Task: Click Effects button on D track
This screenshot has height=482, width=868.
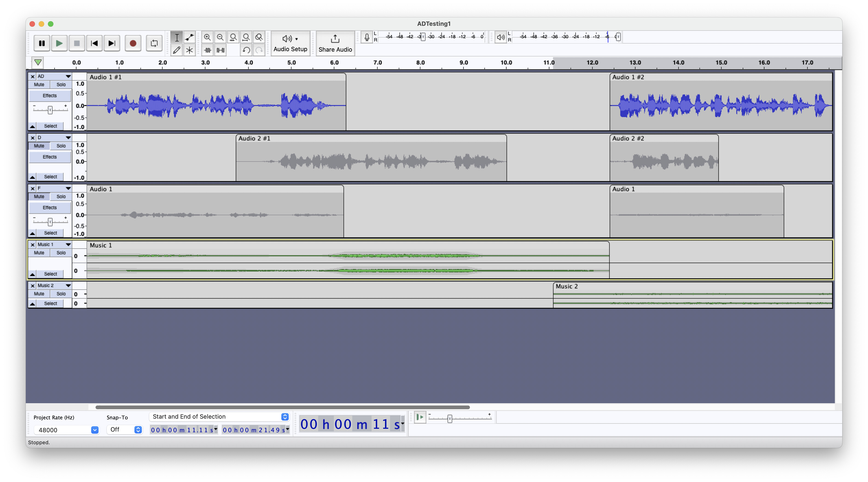Action: point(50,157)
